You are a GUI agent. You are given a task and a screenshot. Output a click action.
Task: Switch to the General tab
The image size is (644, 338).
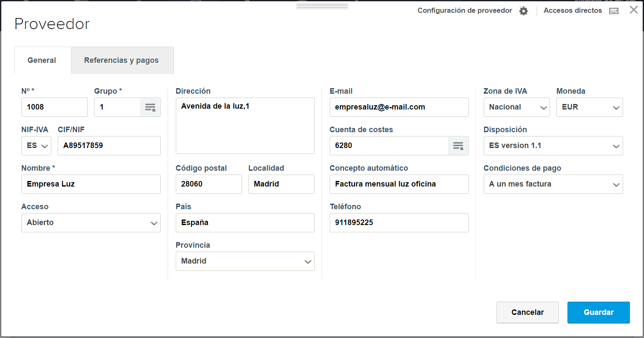42,60
